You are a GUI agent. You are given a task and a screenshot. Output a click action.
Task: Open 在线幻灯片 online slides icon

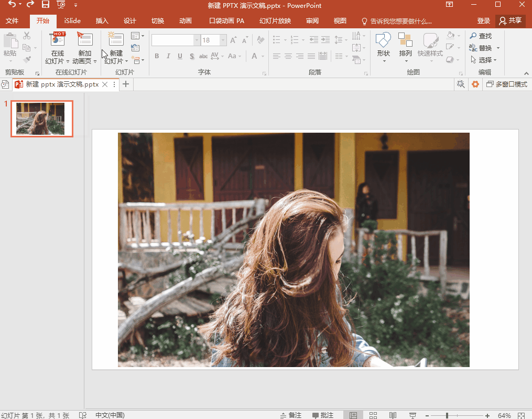coord(57,39)
